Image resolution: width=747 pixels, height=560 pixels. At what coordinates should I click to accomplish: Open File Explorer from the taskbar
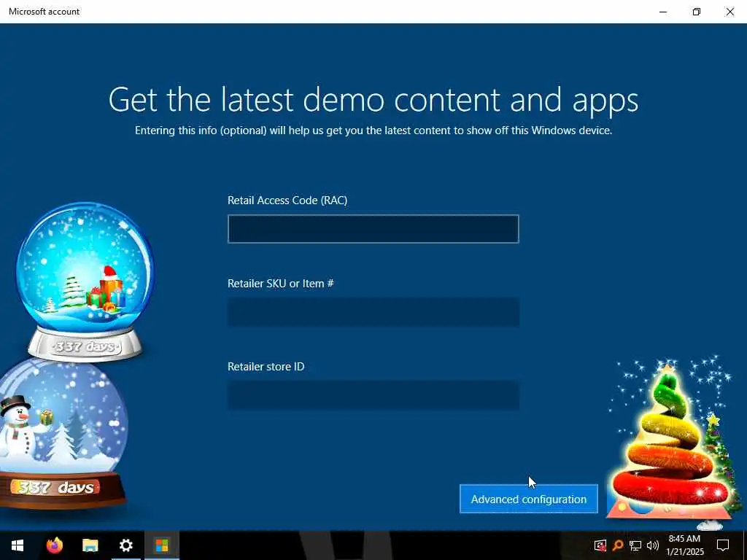(90, 545)
